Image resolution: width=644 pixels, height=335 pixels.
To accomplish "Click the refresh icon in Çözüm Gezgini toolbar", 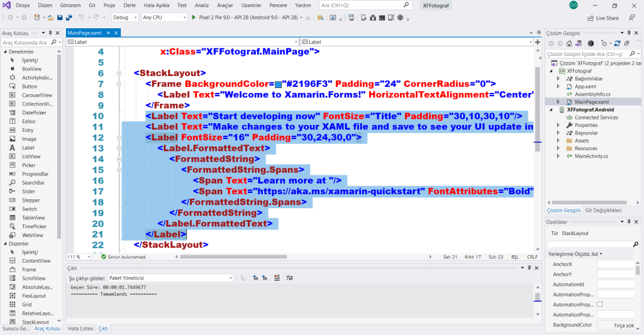I will point(617,43).
